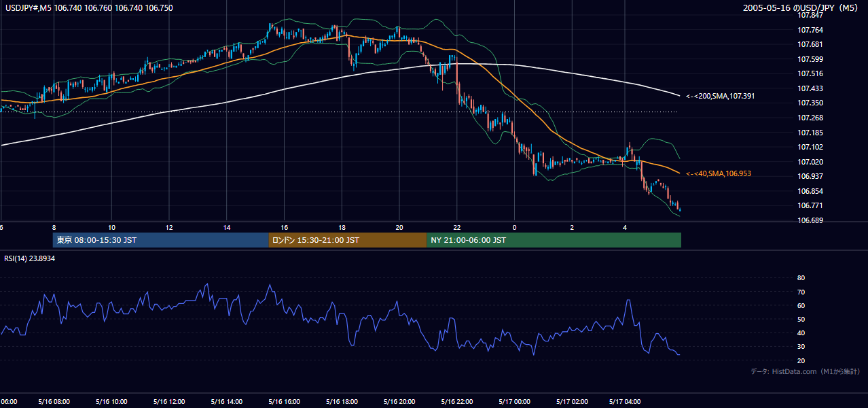Click price axis value 106.689
Image resolution: width=868 pixels, height=408 pixels.
click(x=810, y=220)
